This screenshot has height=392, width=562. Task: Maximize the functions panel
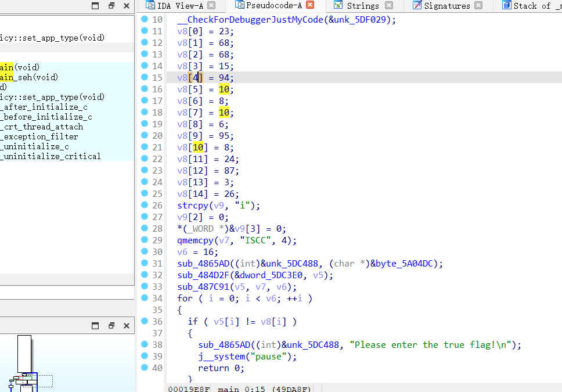pos(95,6)
